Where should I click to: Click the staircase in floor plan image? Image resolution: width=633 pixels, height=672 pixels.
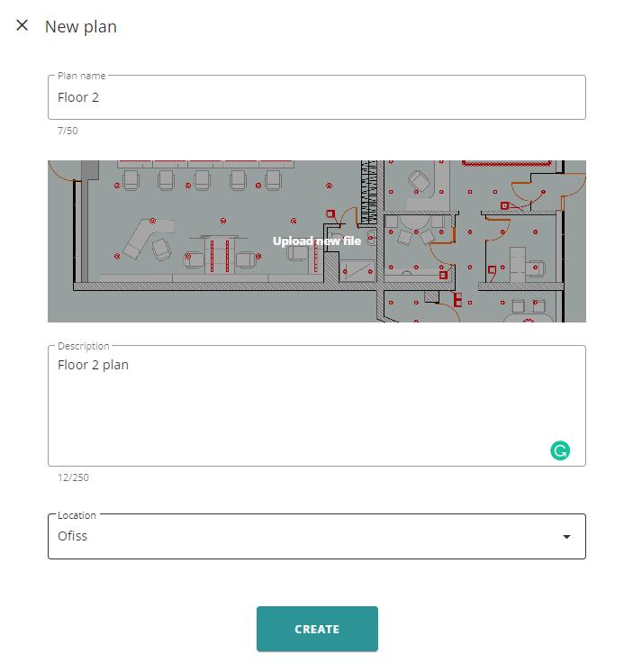click(x=369, y=192)
